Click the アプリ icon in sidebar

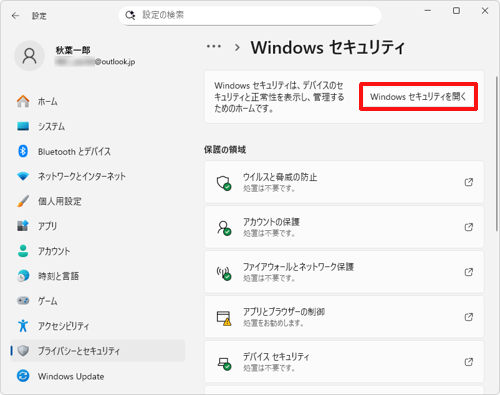[x=23, y=226]
